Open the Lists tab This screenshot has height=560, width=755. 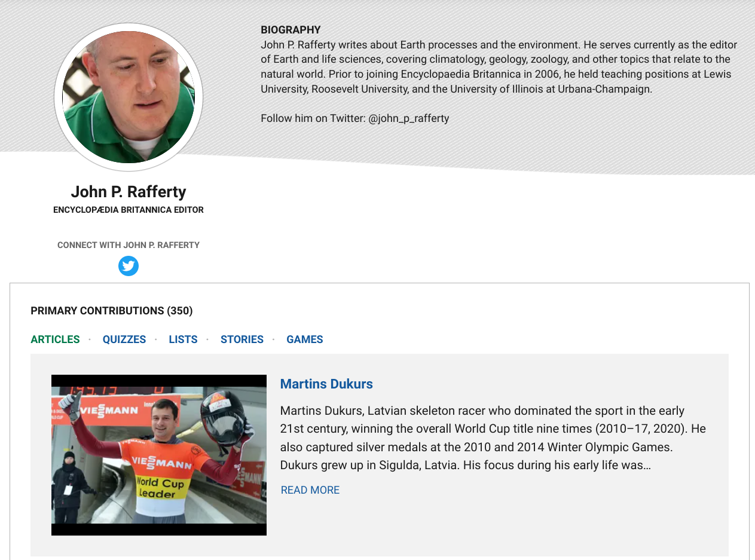click(183, 339)
